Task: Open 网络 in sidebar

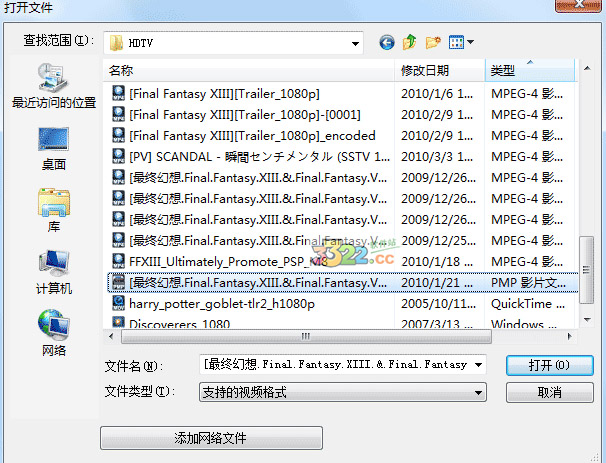Action: pyautogui.click(x=54, y=333)
